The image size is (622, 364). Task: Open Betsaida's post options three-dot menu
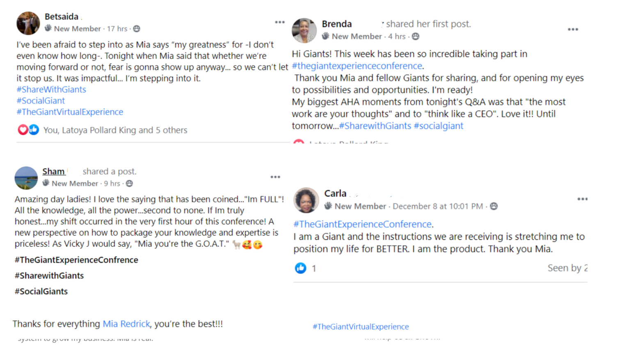tap(280, 22)
